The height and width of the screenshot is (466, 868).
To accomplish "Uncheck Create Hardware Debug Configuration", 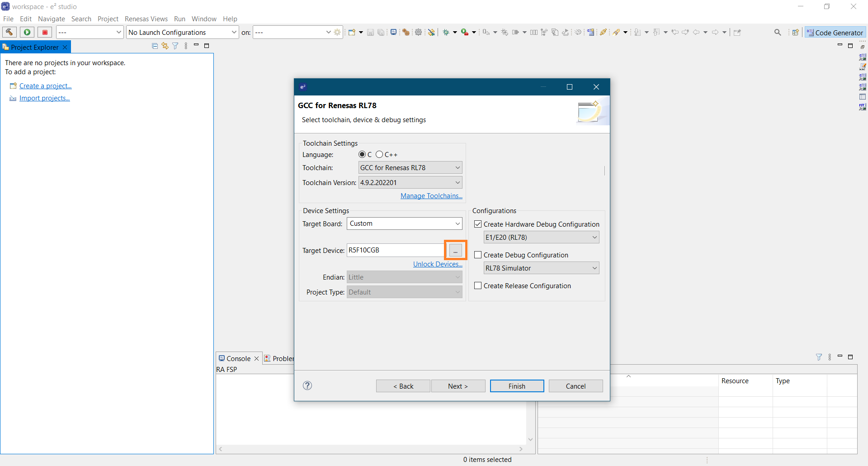I will pos(478,224).
